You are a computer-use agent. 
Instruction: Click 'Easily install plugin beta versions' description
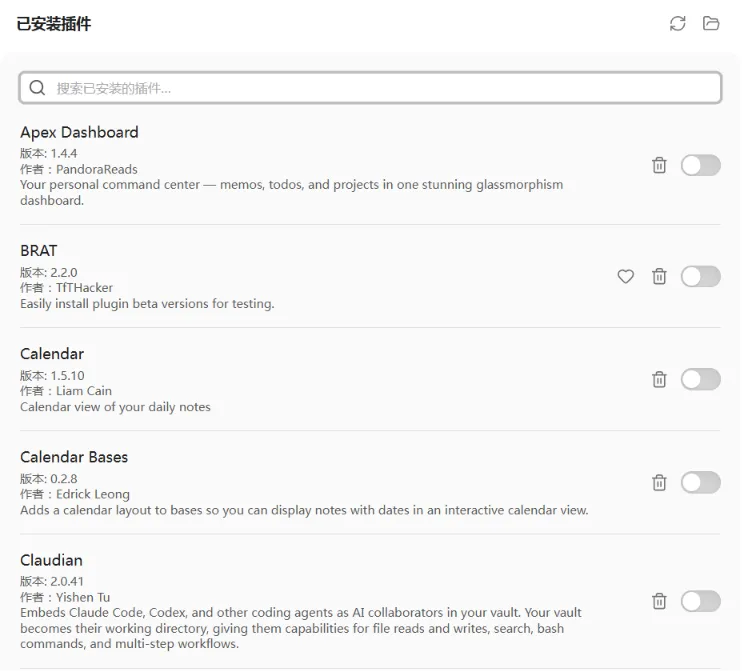(147, 304)
